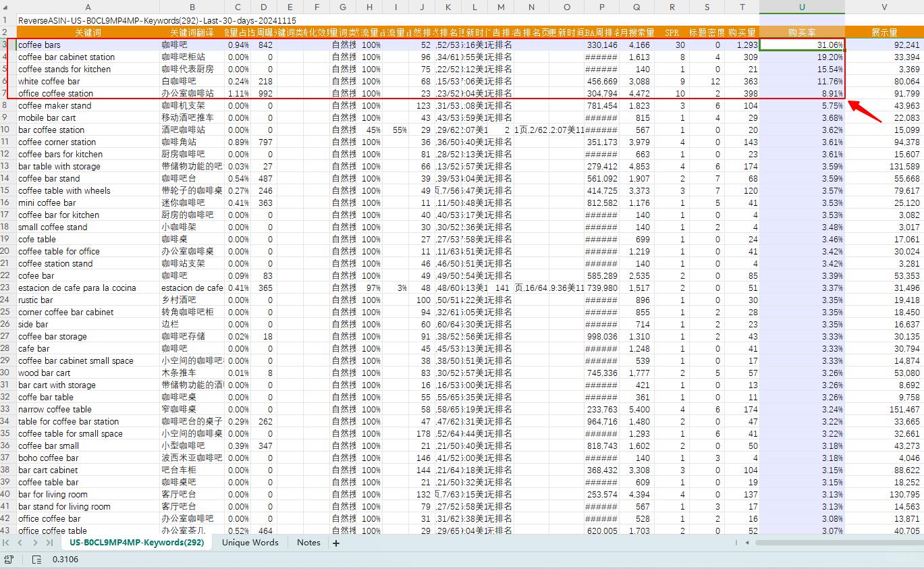Select the 'office coffee station' cell
The width and height of the screenshot is (924, 569).
coord(88,93)
